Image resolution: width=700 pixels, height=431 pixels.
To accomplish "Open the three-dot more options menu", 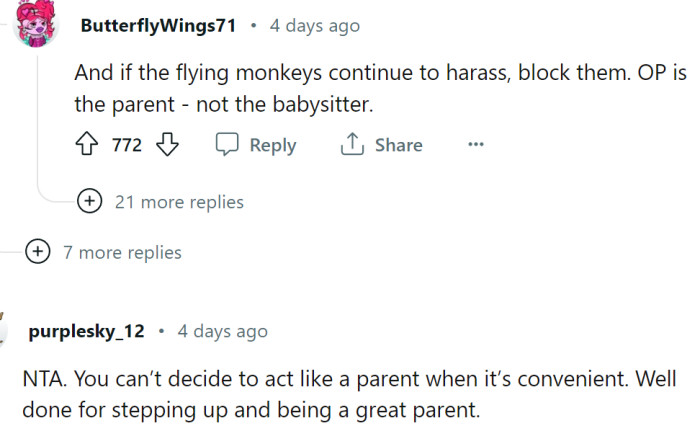I will pos(475,145).
